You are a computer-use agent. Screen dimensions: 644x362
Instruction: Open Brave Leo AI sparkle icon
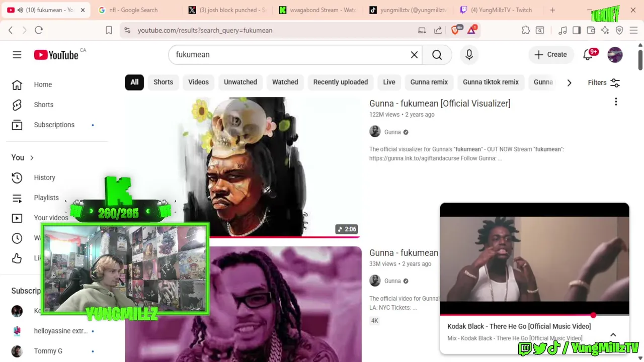[x=605, y=30]
